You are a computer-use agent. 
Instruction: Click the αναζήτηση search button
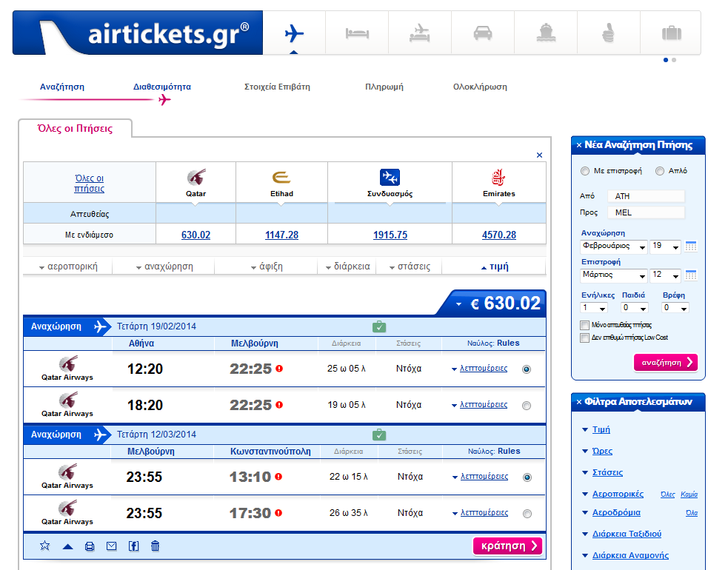[x=666, y=363]
